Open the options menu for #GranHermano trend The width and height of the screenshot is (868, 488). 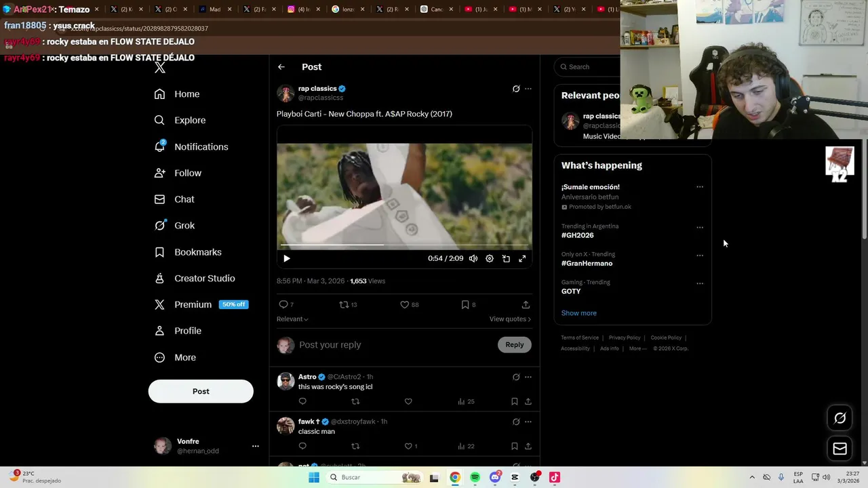click(700, 256)
